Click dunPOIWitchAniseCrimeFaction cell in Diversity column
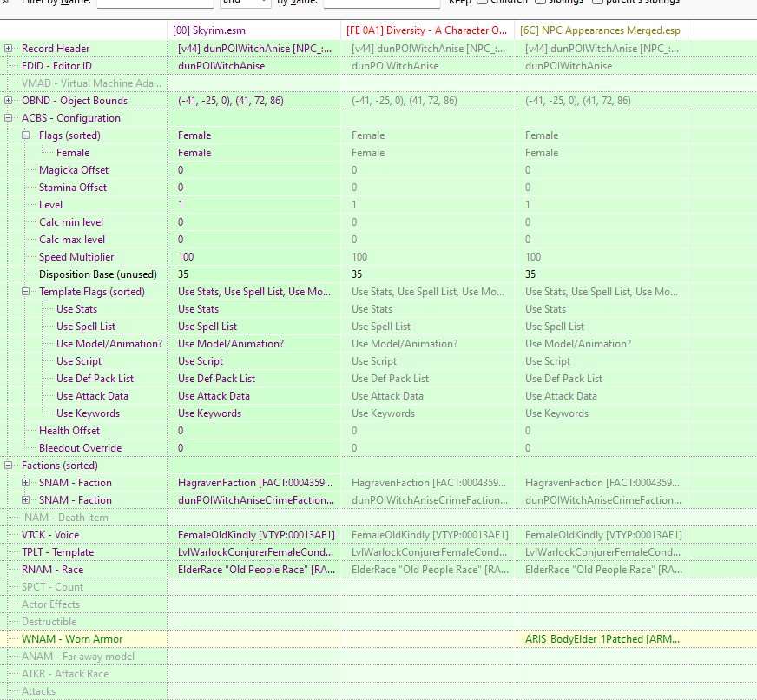The width and height of the screenshot is (757, 700). tap(427, 500)
